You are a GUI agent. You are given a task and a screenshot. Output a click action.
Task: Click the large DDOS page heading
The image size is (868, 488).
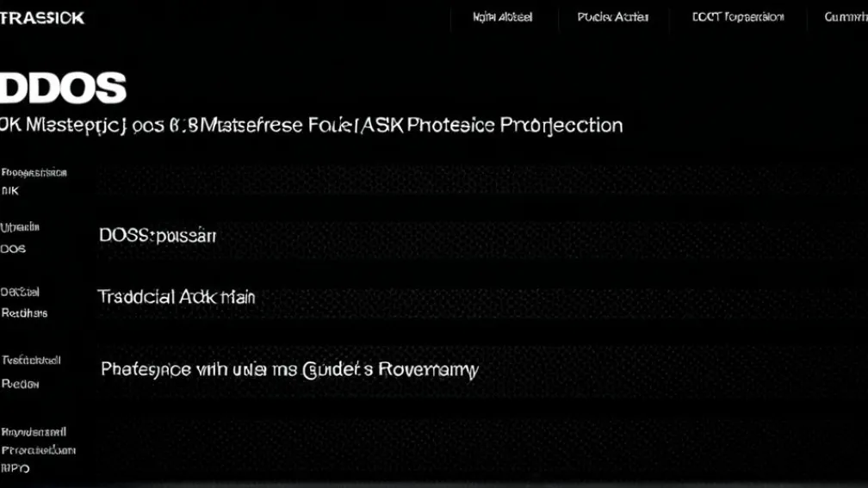(64, 88)
